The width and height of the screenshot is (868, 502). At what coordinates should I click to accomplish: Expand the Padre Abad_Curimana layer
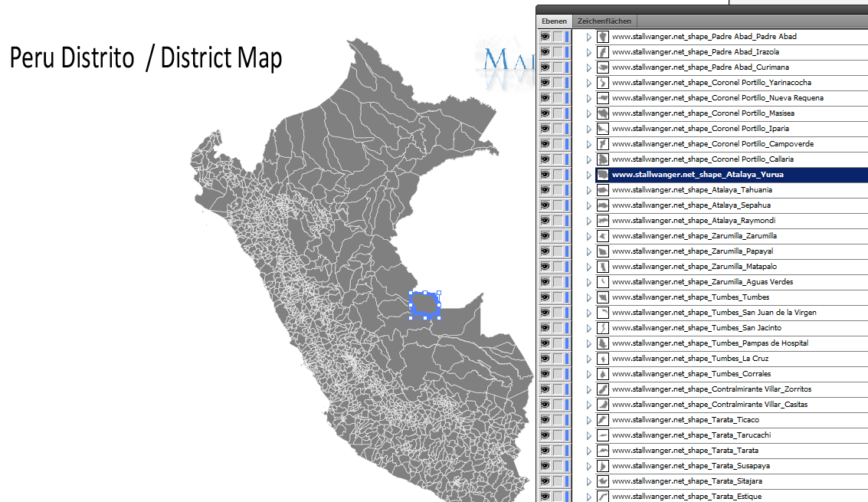point(588,67)
